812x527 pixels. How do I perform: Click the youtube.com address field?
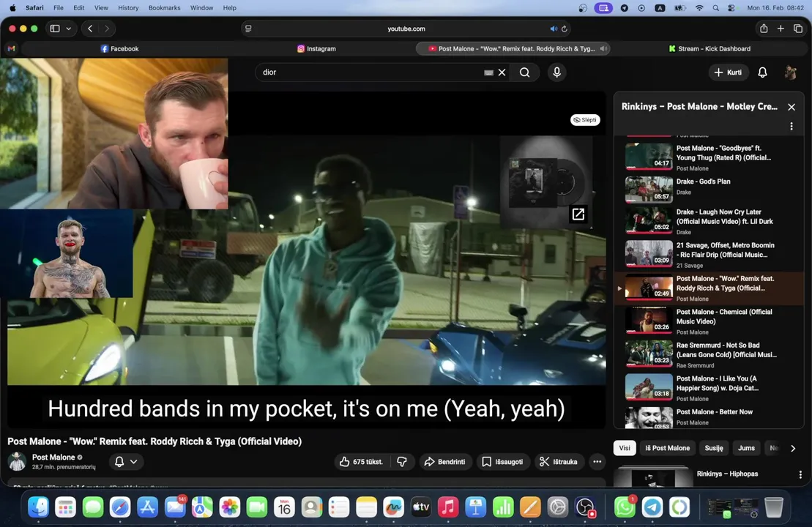[406, 29]
